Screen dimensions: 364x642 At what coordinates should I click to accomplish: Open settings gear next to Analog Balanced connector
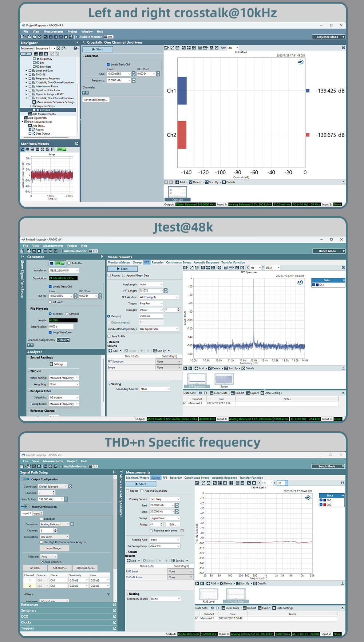[x=72, y=524]
